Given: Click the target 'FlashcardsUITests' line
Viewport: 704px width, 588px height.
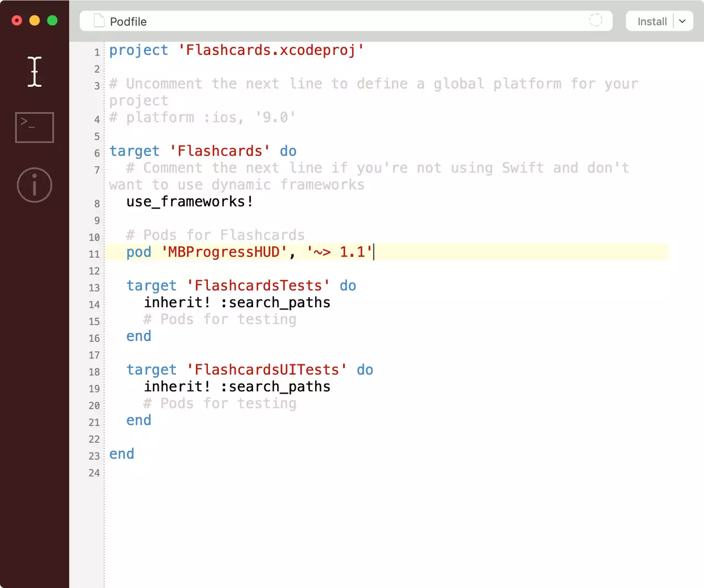Looking at the screenshot, I should tap(249, 370).
